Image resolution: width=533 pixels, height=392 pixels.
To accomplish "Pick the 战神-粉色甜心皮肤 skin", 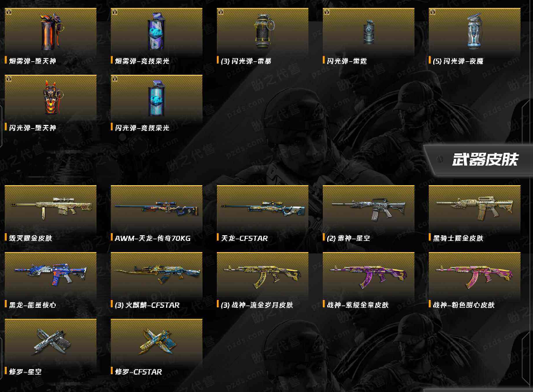I will [x=475, y=281].
